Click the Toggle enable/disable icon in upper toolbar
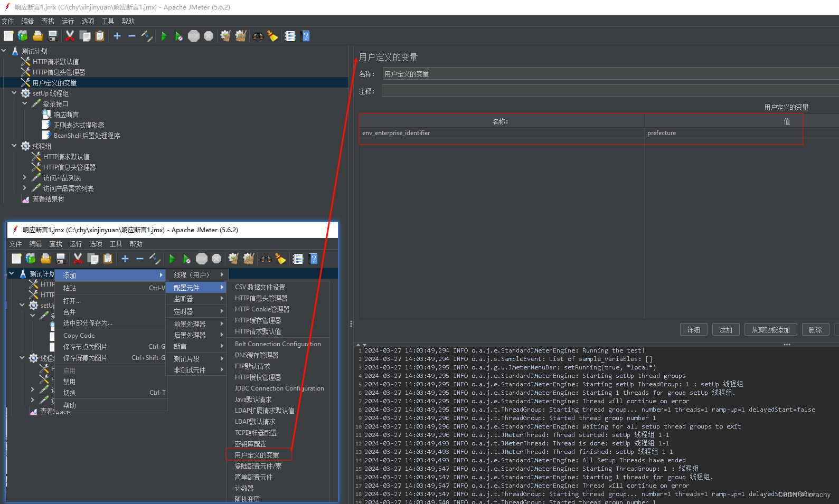839x504 pixels. (147, 36)
